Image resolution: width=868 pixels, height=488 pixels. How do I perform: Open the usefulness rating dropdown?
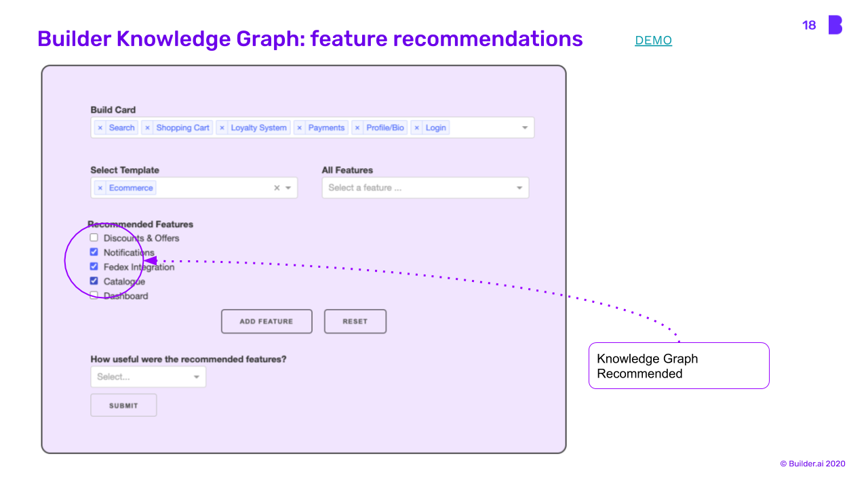click(148, 377)
